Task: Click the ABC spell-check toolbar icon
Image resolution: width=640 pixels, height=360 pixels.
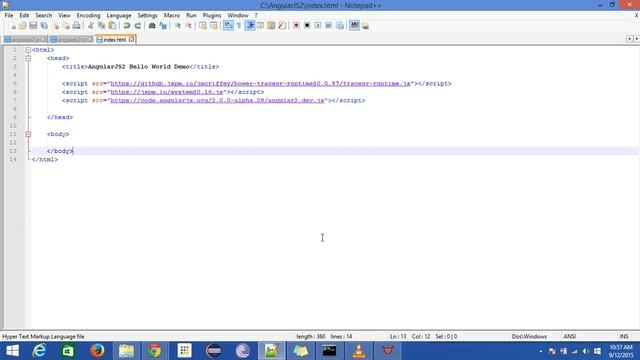Action: coord(354,26)
